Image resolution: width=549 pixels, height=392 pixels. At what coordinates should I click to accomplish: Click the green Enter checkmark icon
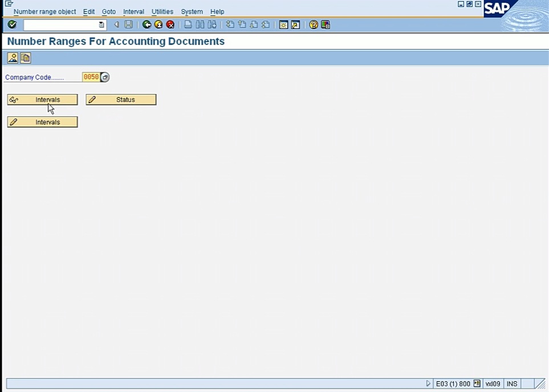click(12, 24)
